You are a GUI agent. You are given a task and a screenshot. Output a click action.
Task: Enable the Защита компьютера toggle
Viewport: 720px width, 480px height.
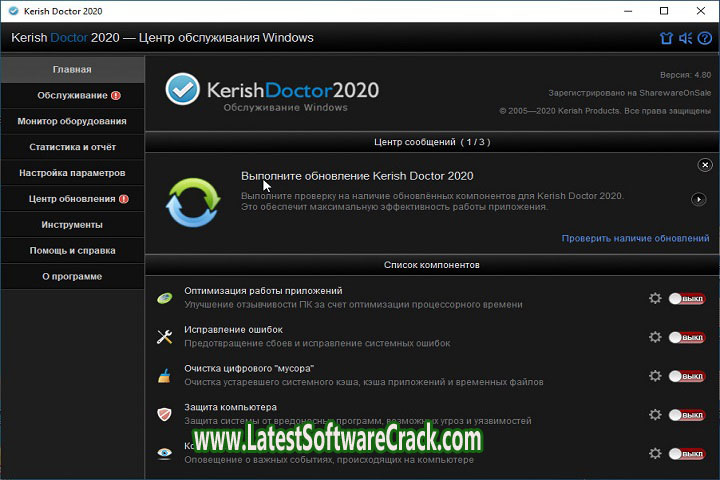[687, 415]
